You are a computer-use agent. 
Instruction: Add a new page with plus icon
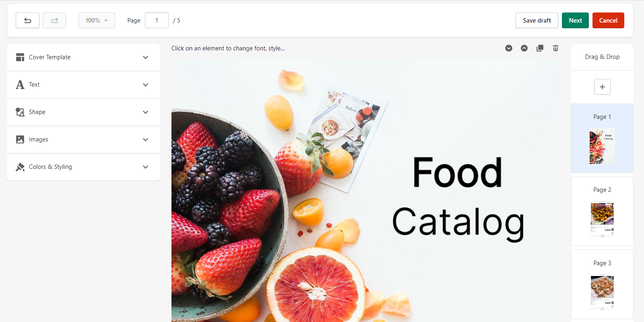coord(602,87)
